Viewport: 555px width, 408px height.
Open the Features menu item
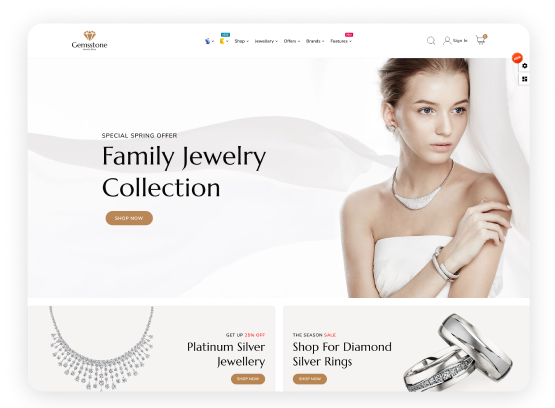(341, 41)
